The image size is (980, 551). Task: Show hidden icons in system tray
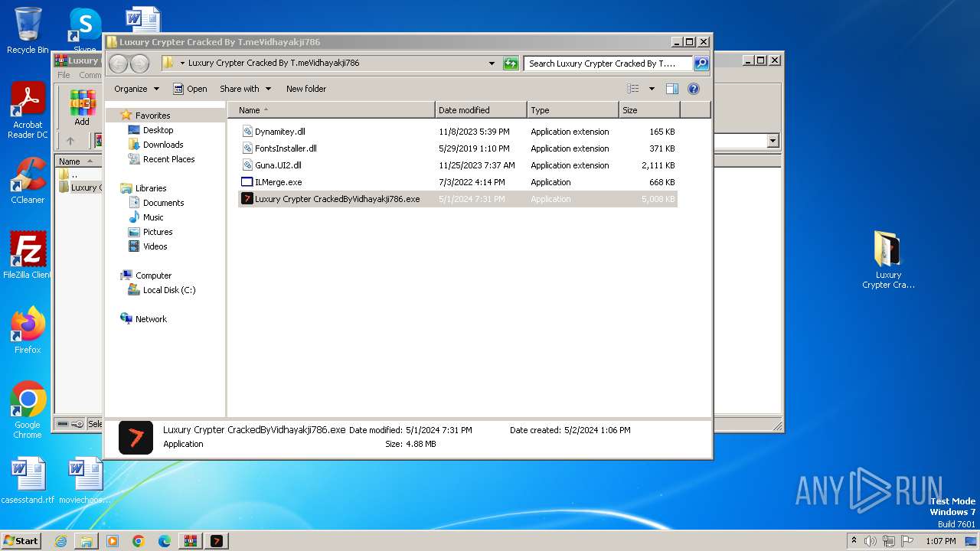click(x=854, y=541)
